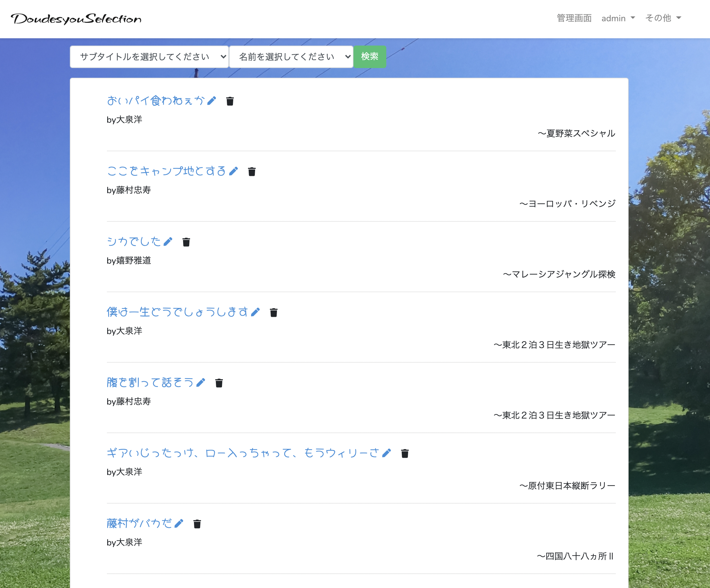
Task: Delete the ギアいじったっけ quote via trash
Action: pos(405,453)
